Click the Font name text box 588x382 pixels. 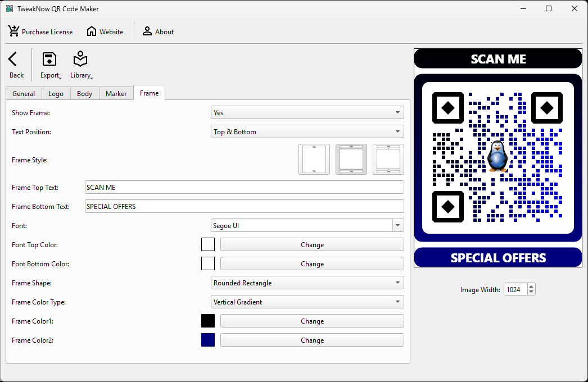(x=302, y=225)
